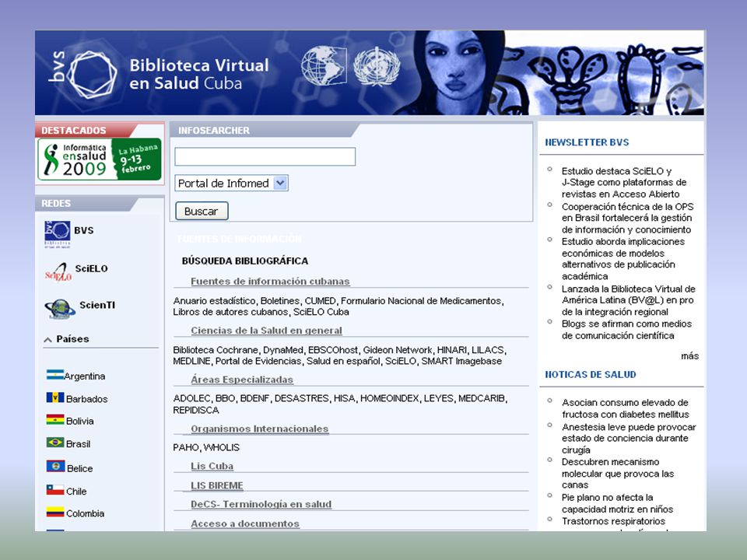Click the ScienTI network text label
The height and width of the screenshot is (560, 747).
click(x=97, y=305)
